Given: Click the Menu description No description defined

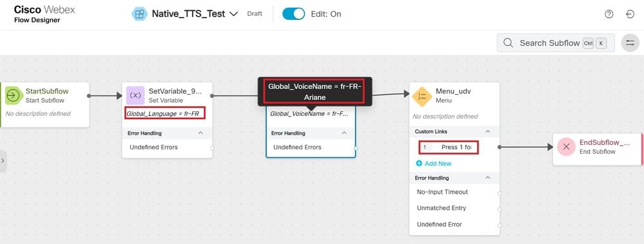Looking at the screenshot, I should coord(445,117).
